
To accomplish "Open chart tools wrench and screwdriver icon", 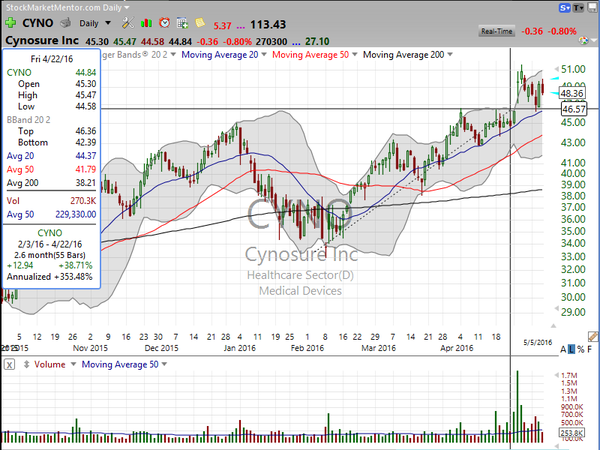I will (128, 23).
